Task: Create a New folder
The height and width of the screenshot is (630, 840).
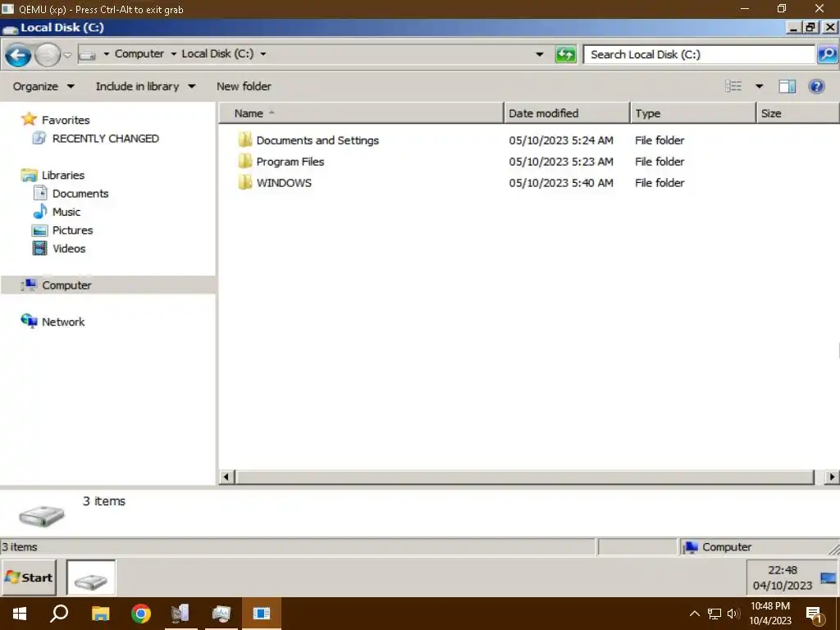Action: pyautogui.click(x=244, y=86)
